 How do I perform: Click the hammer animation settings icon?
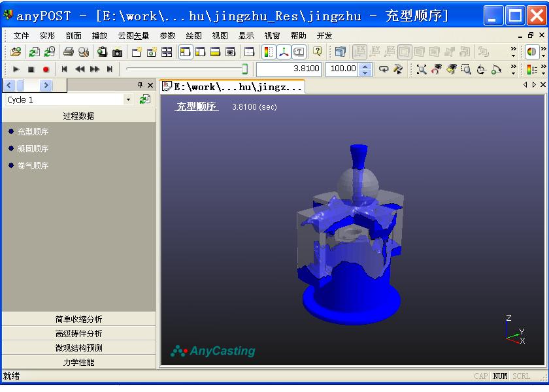(398, 69)
